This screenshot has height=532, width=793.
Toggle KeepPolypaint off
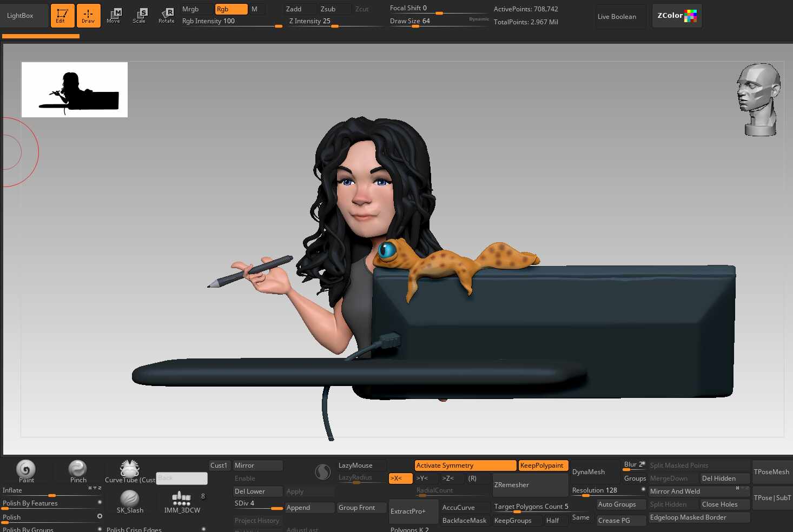point(543,465)
